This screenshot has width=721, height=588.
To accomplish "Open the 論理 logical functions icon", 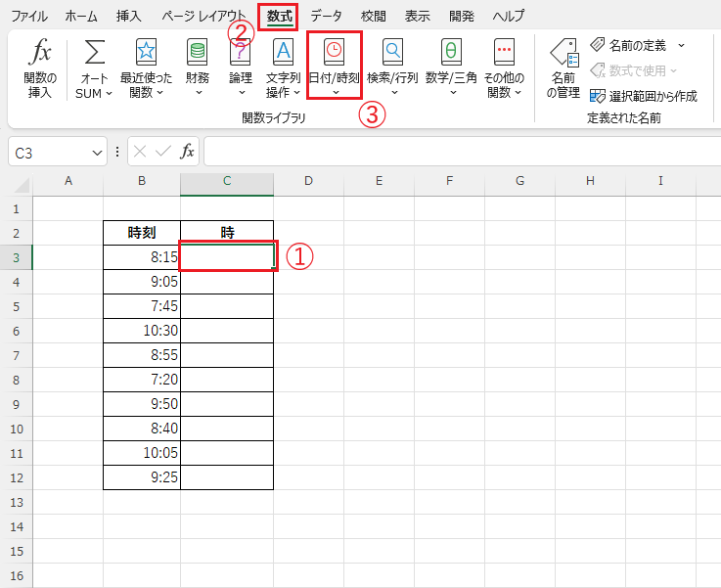I will tap(241, 52).
